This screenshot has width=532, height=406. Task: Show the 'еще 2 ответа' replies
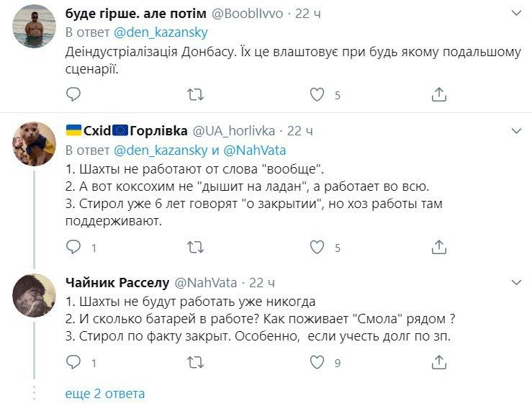coord(105,394)
